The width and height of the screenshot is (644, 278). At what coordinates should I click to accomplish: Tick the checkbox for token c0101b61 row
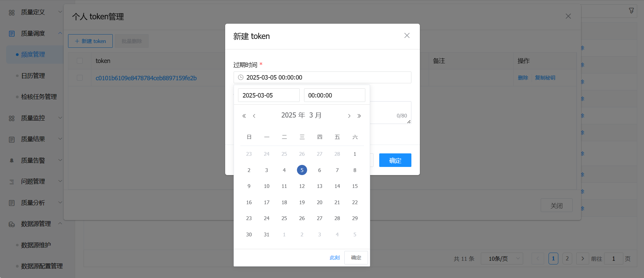80,78
